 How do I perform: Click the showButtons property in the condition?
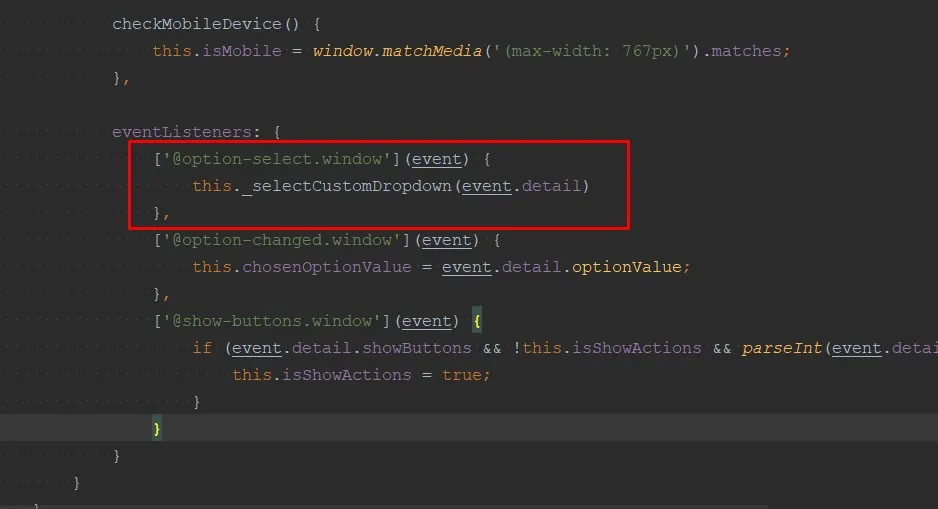tap(416, 348)
